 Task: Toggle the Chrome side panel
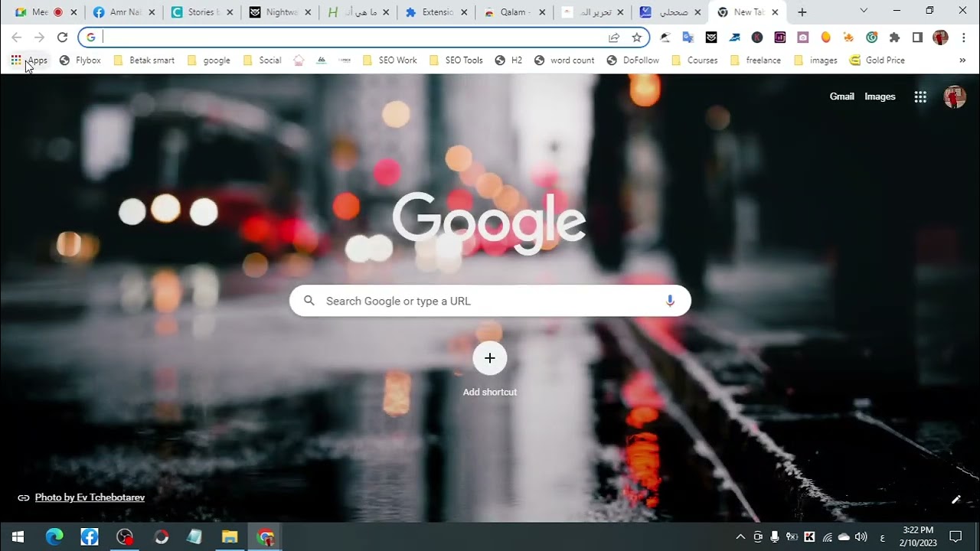pyautogui.click(x=917, y=37)
